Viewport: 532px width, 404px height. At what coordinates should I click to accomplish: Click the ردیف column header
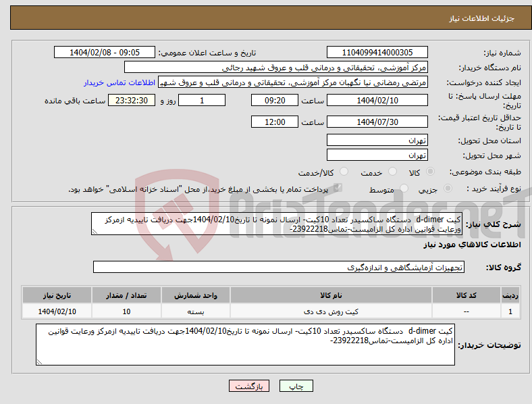pos(510,295)
